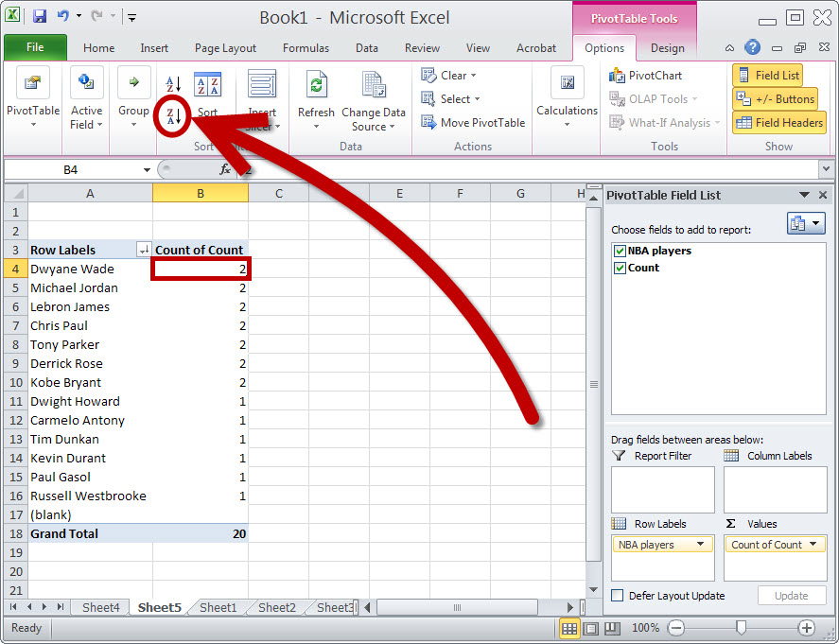Image resolution: width=839 pixels, height=644 pixels.
Task: Open the Sort dialog icon
Action: click(207, 84)
